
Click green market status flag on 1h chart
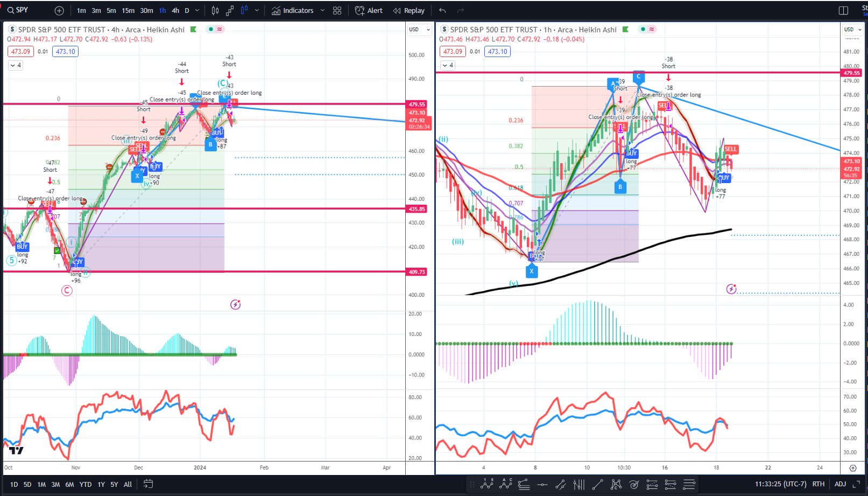pos(625,30)
